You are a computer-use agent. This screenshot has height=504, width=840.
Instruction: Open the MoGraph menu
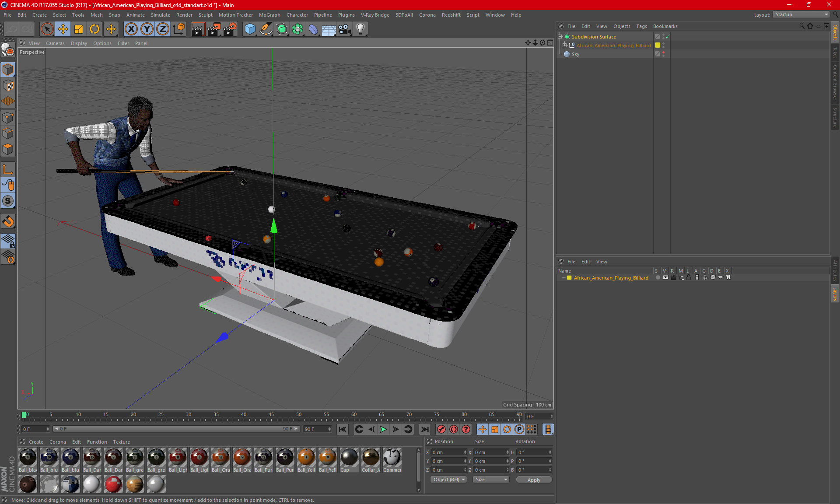[x=269, y=15]
